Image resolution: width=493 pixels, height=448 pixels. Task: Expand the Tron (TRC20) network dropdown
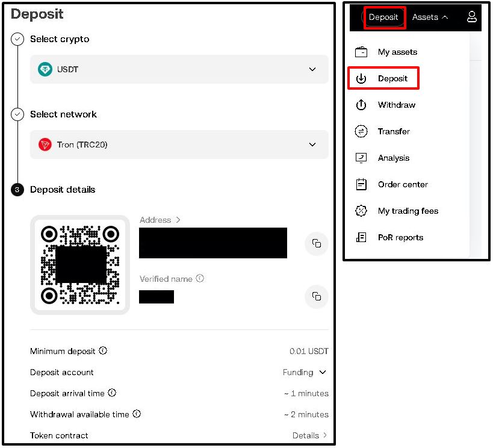click(x=312, y=145)
